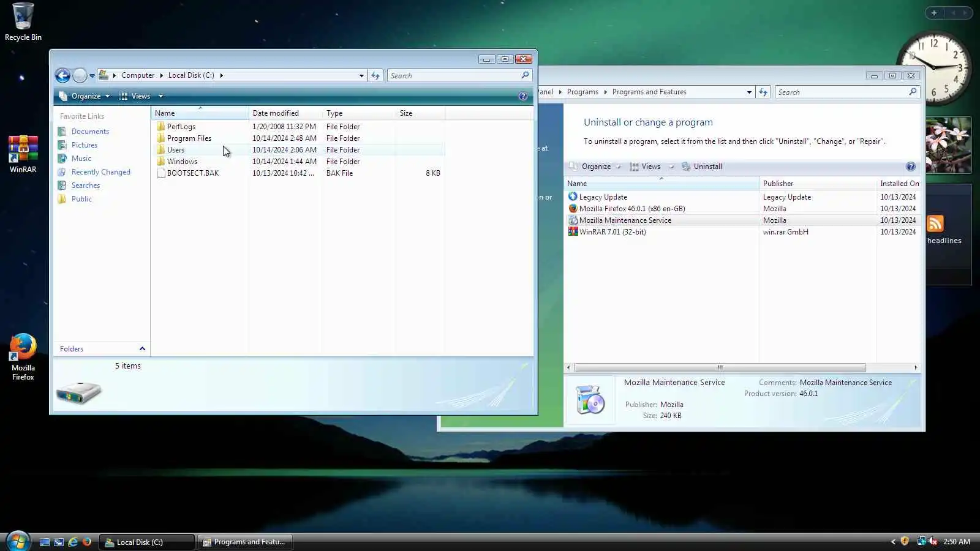Viewport: 980px width, 551px height.
Task: Open the Views dropdown in Programs and Features
Action: tap(671, 167)
